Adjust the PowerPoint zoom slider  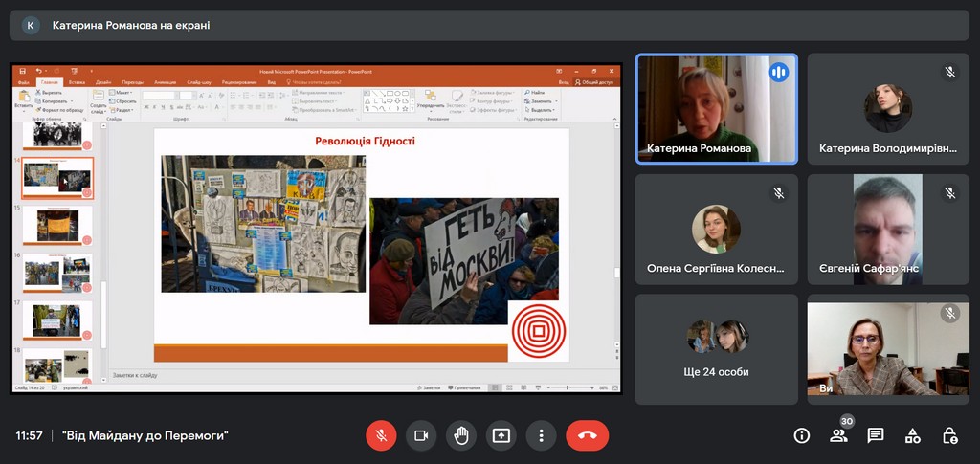(568, 387)
